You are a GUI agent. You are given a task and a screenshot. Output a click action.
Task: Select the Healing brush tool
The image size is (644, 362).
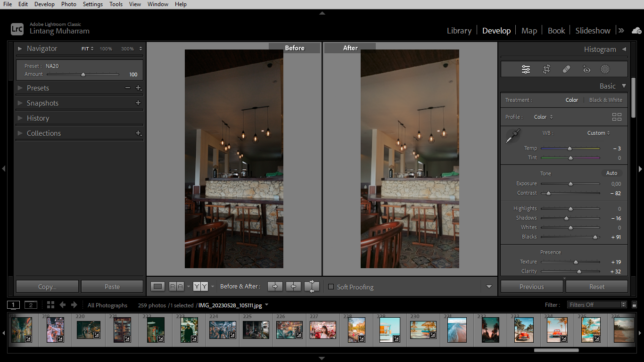[x=566, y=69]
